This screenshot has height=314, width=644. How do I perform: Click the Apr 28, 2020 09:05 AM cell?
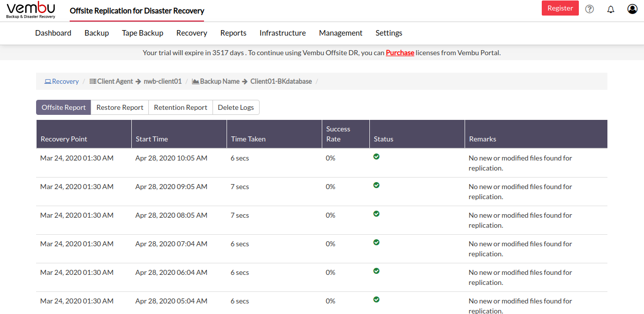tap(171, 187)
